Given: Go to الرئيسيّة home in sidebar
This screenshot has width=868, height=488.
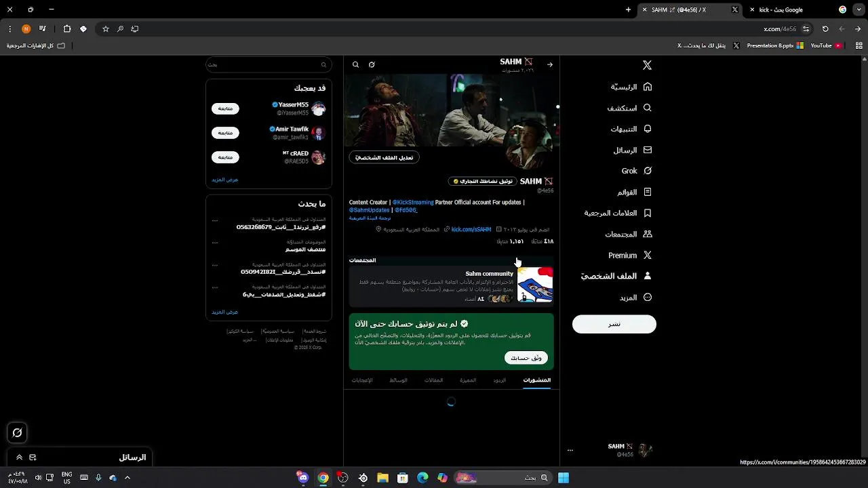Looking at the screenshot, I should (x=631, y=87).
